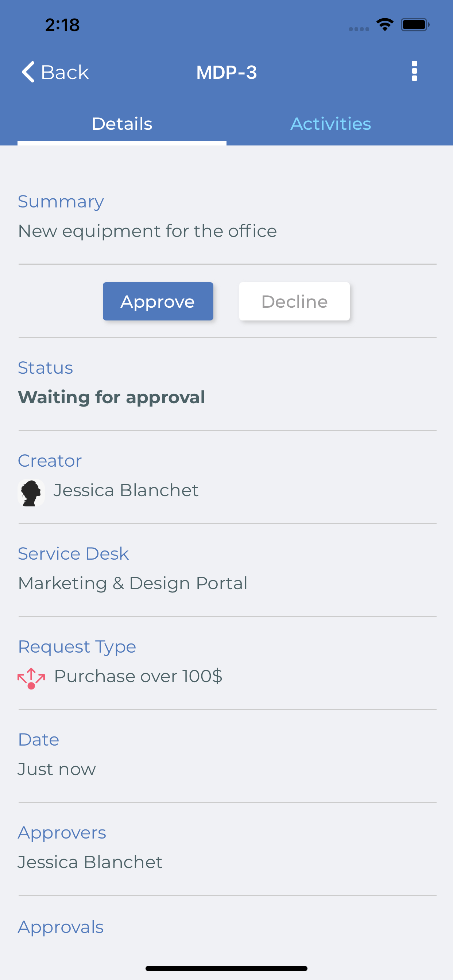Approve the equipment request

coord(158,301)
